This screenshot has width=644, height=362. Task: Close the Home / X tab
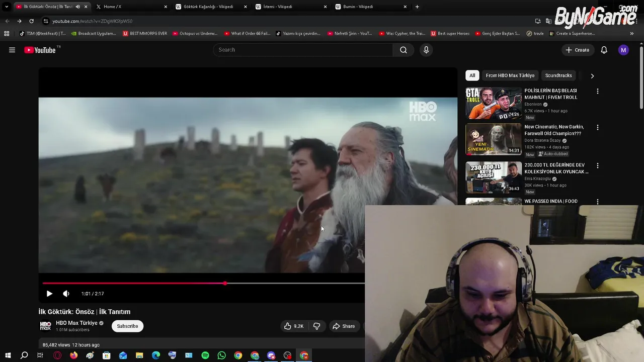pyautogui.click(x=166, y=7)
